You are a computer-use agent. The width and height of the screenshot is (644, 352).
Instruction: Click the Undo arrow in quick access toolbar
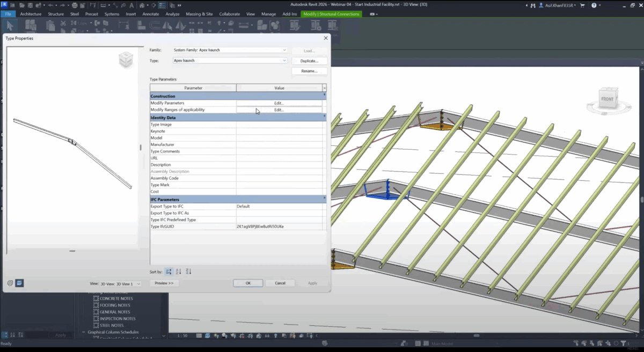(x=50, y=5)
